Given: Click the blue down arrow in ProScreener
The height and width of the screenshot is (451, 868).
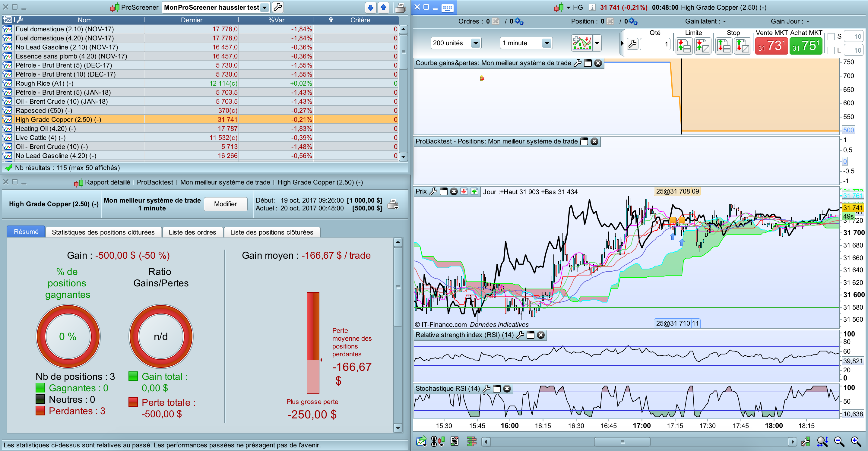Looking at the screenshot, I should (x=371, y=8).
